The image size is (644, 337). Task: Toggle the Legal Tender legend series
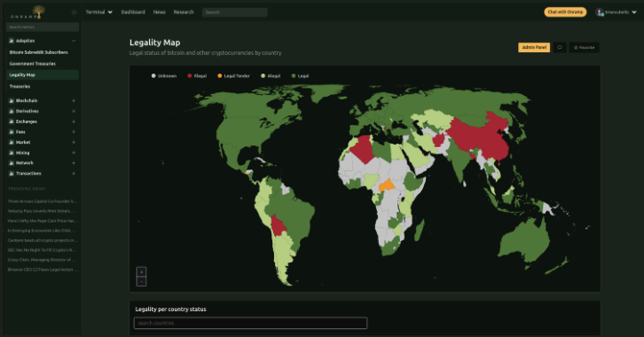point(233,76)
